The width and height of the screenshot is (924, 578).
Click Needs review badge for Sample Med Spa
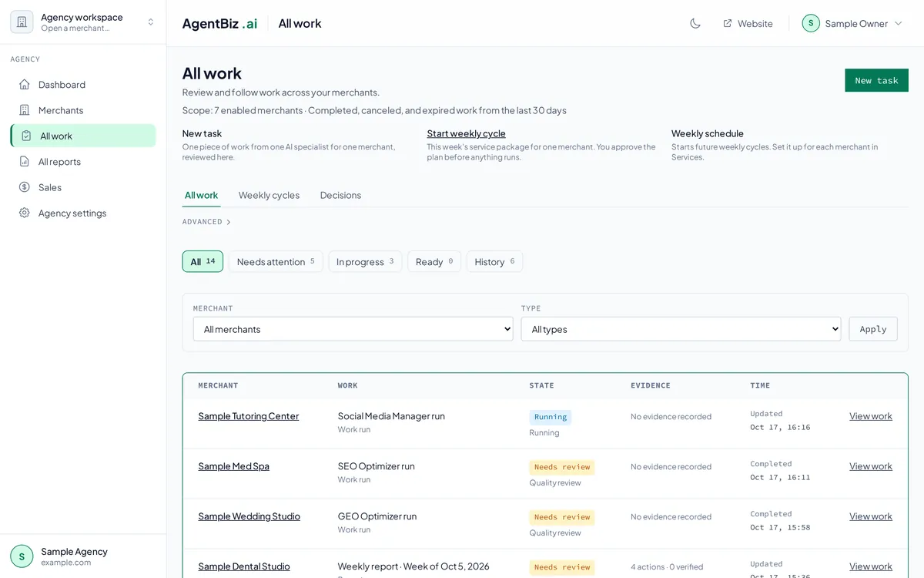(562, 467)
